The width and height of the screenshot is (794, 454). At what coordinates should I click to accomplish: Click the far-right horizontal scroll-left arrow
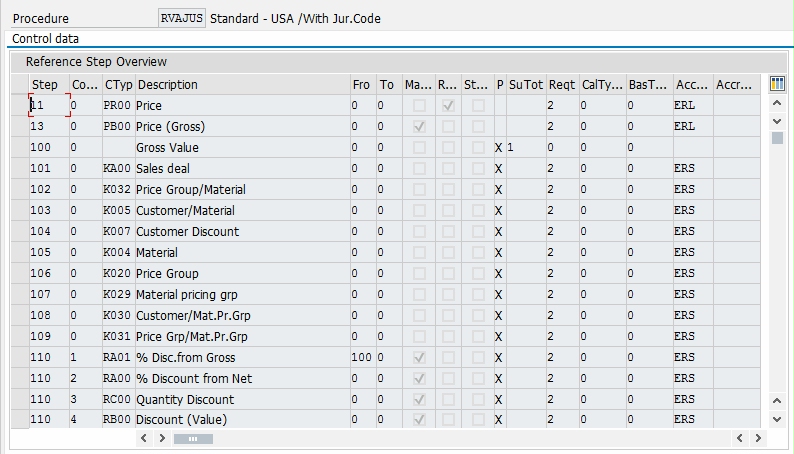pos(740,438)
